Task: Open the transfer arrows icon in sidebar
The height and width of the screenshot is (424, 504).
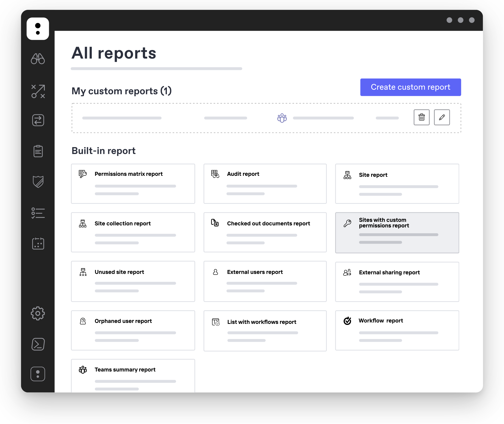Action: [38, 120]
